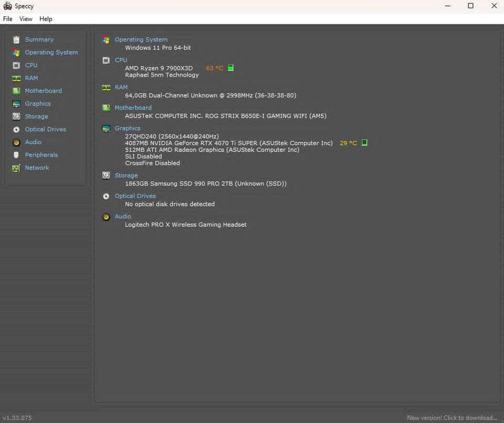Viewport: 504px width, 423px height.
Task: Select RAM in the sidebar
Action: point(31,78)
